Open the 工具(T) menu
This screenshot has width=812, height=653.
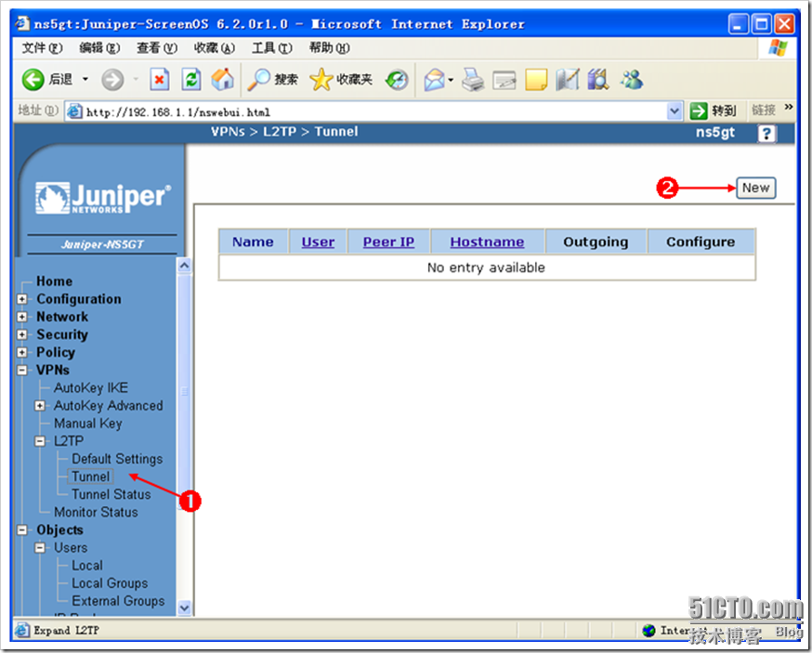272,48
